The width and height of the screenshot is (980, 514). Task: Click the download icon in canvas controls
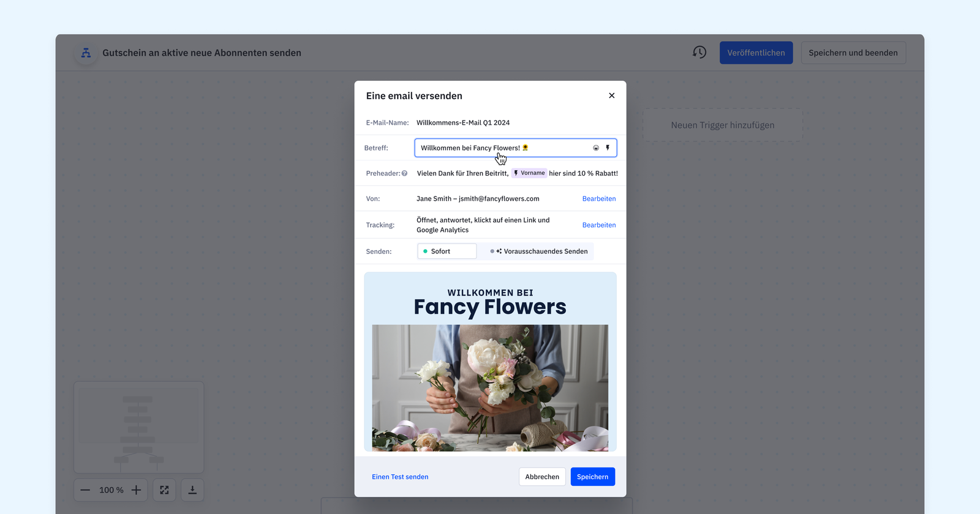[192, 490]
